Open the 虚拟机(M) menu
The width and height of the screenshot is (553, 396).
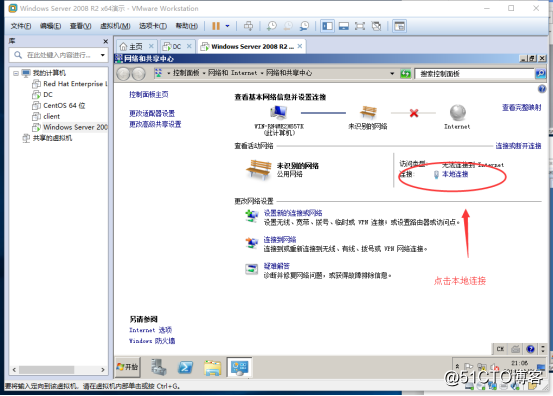pyautogui.click(x=115, y=26)
